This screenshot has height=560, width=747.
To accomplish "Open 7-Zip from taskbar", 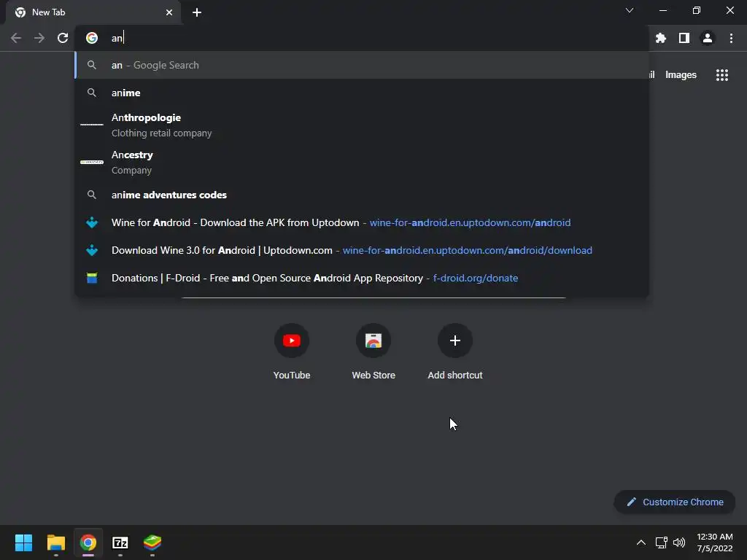I will coord(120,542).
